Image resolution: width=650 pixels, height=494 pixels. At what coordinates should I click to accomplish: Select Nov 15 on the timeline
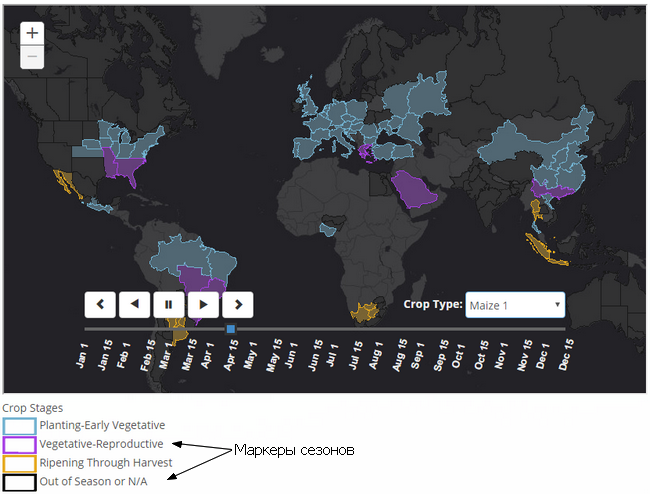click(525, 355)
